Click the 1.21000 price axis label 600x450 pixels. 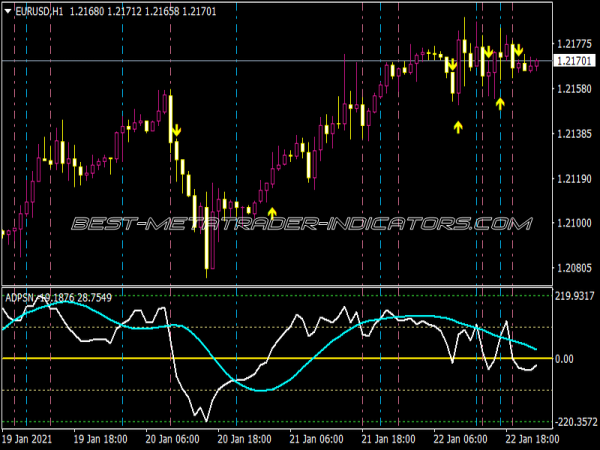point(574,223)
